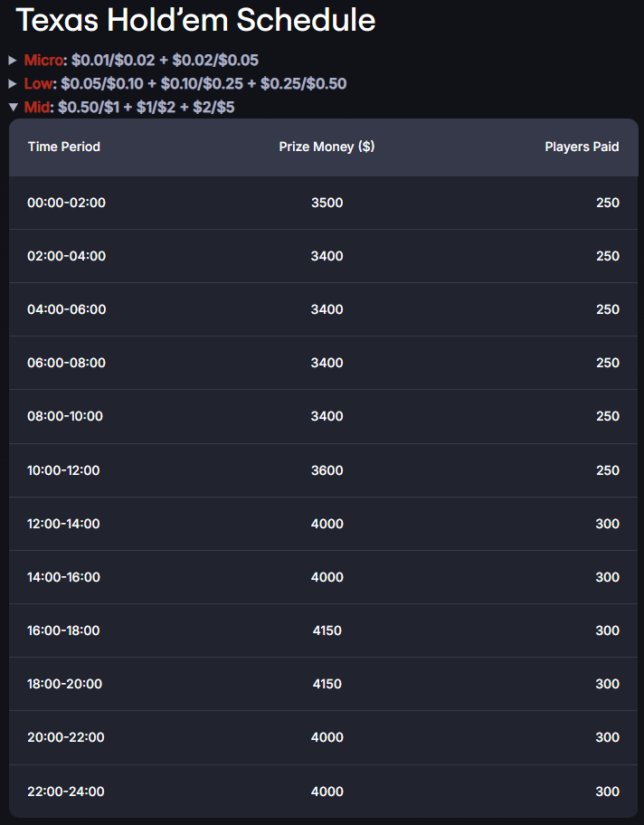
Task: Click the 3500 prize money value
Action: 327,203
